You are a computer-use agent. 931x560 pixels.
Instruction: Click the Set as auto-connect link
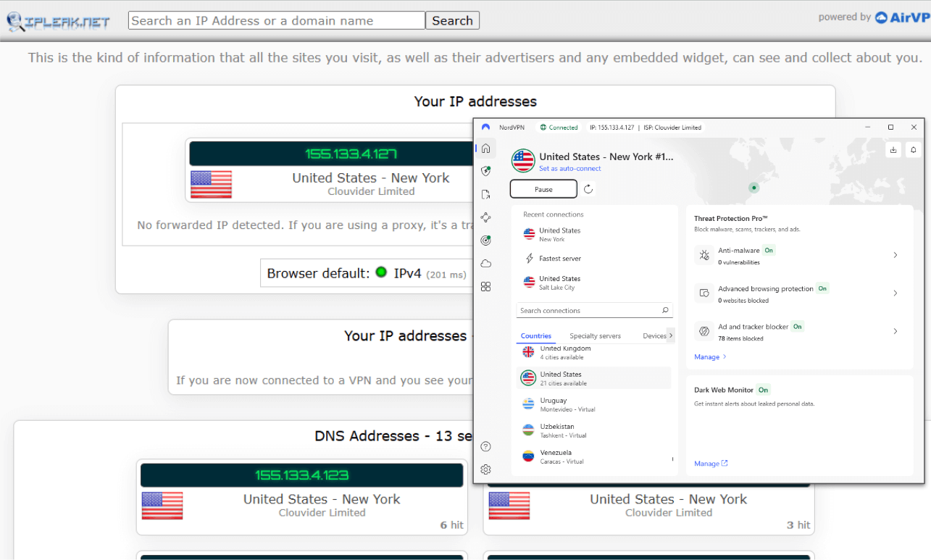[x=571, y=167]
